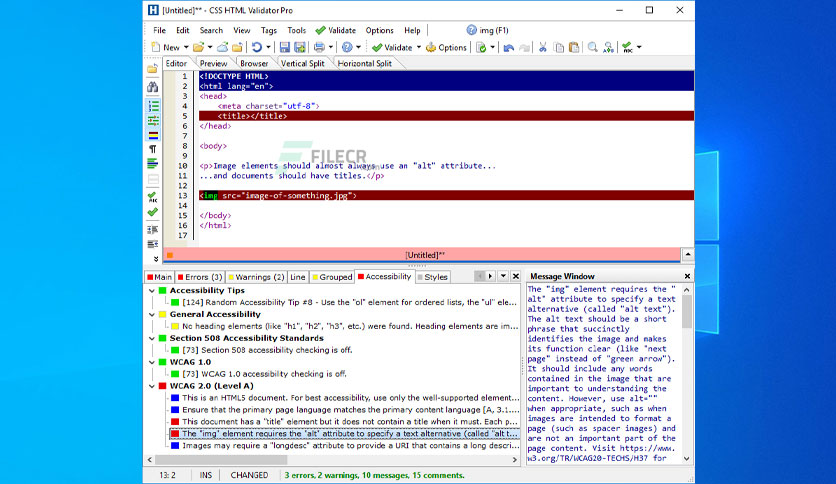Screen dimensions: 836x484
Task: Switch to the Vertical Split tab
Action: 302,63
